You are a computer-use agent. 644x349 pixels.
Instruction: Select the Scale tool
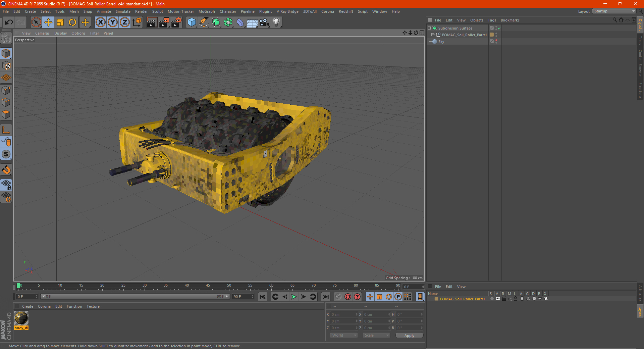click(x=60, y=22)
